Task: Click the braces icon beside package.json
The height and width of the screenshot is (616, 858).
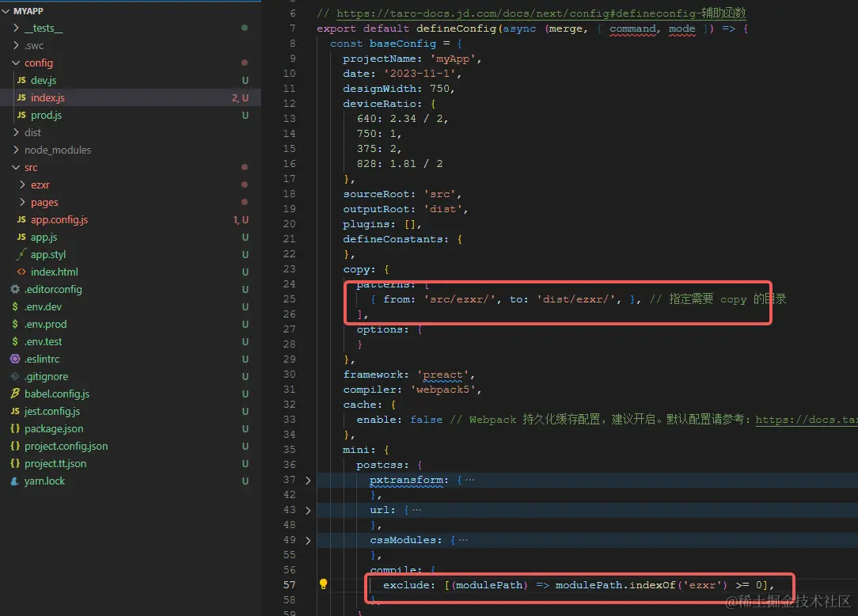Action: [x=15, y=428]
